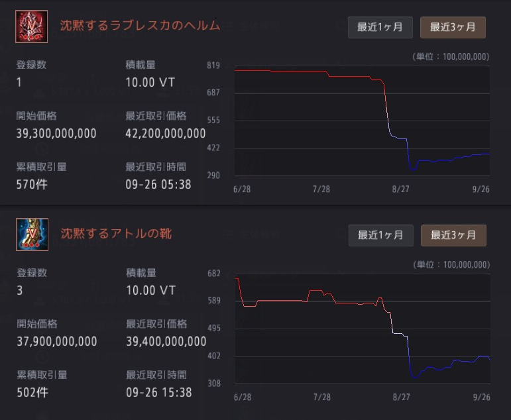
Task: Click the shoes recent trade price 39,400,000,000
Action: coord(166,342)
